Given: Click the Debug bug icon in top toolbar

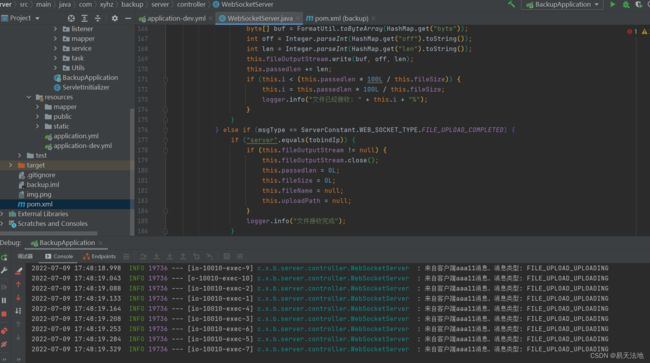Looking at the screenshot, I should [626, 5].
